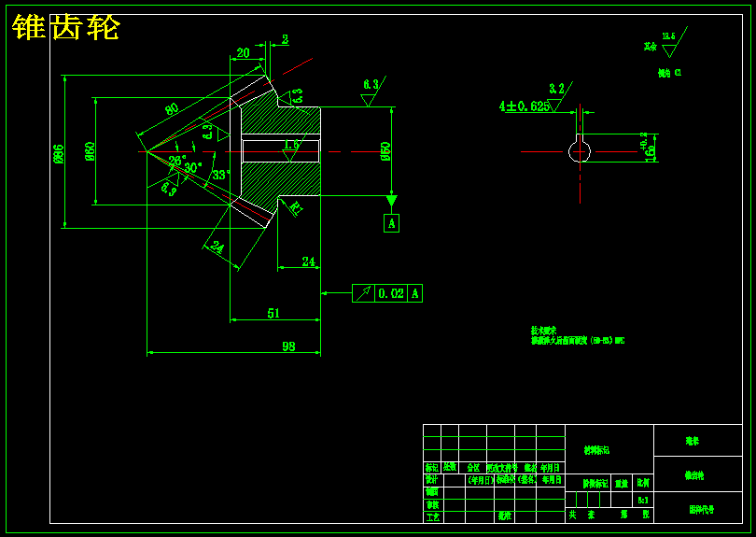Click the 1.6 roughness value in bore
The width and height of the screenshot is (756, 537).
tap(291, 145)
